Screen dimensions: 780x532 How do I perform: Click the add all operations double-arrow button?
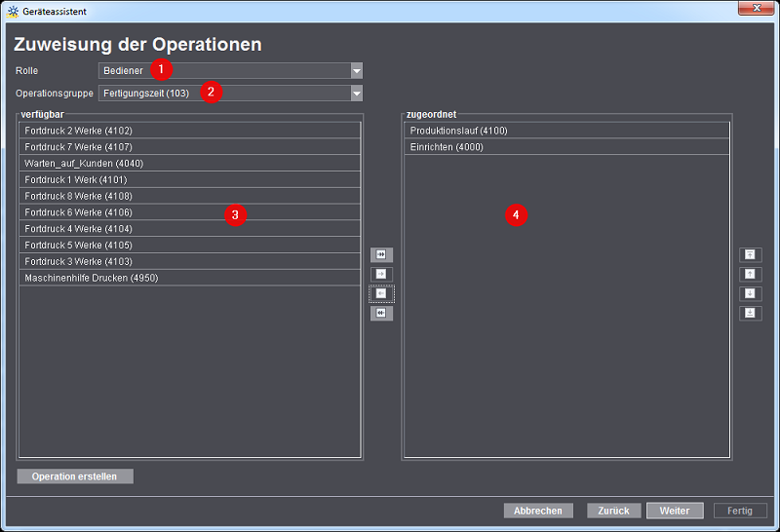click(380, 254)
